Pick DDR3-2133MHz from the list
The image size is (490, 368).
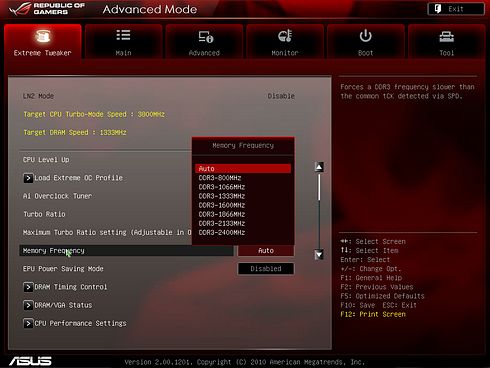pyautogui.click(x=222, y=223)
